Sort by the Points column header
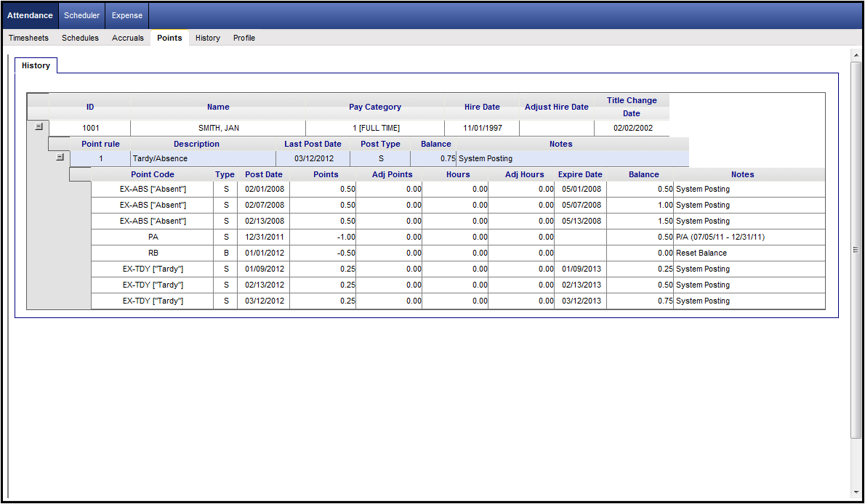Screen dimensions: 865x504 326,174
